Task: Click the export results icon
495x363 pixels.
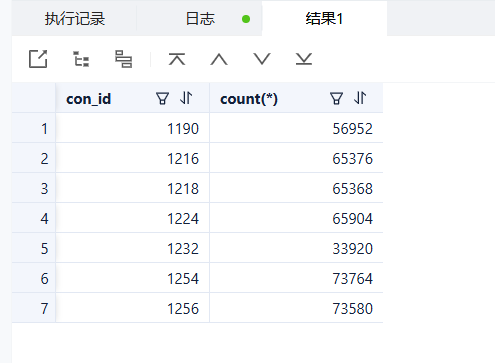Action: [x=38, y=59]
